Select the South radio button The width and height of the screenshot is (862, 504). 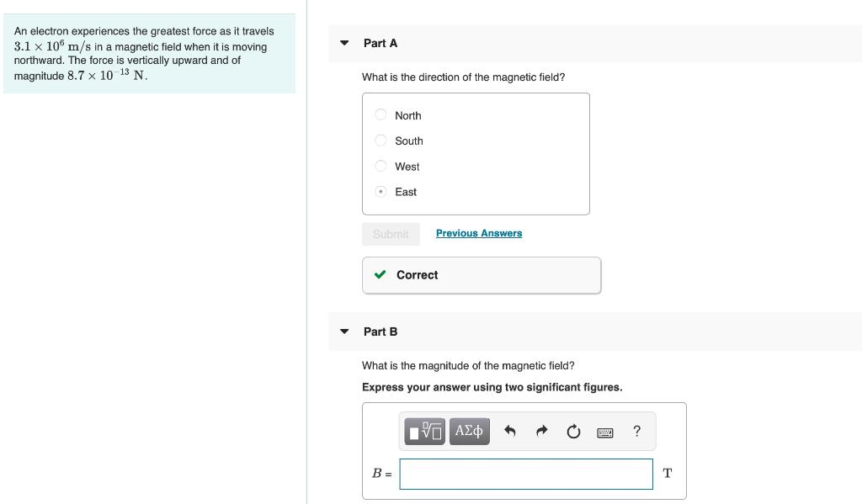click(x=381, y=141)
